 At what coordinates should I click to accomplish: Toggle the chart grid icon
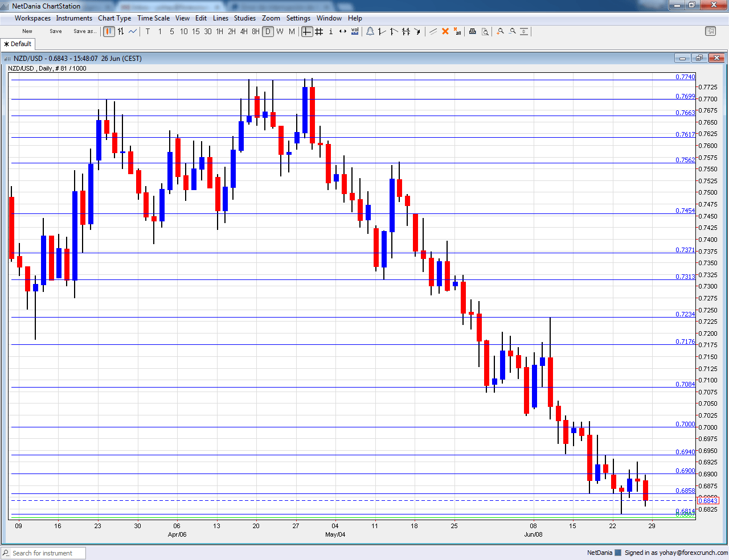click(319, 31)
